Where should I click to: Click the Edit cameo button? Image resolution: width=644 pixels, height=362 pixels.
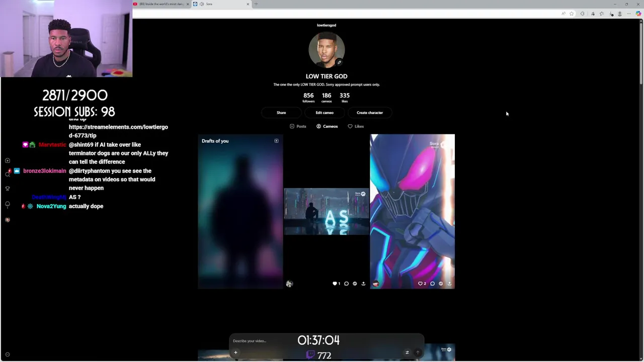325,113
